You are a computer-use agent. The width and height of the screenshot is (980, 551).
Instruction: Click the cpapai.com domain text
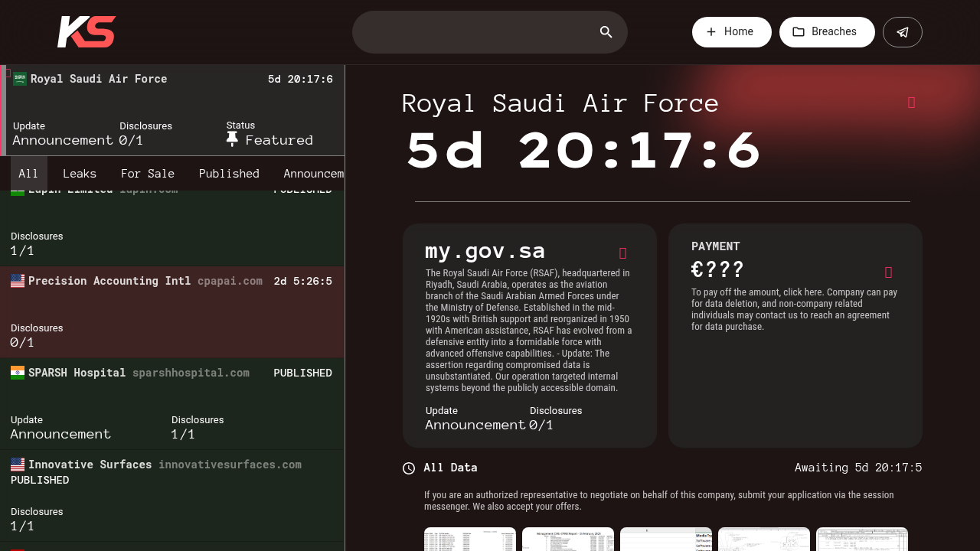pos(230,281)
